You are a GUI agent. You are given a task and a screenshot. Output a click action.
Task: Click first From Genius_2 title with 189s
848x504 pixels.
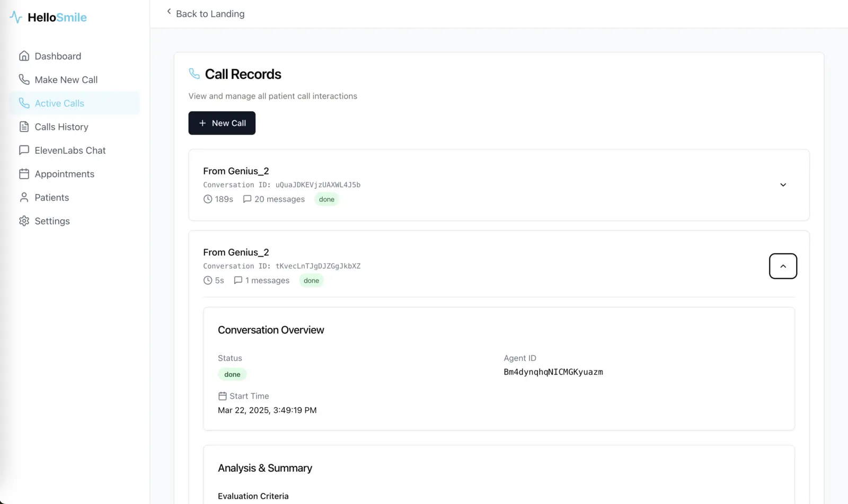(x=236, y=171)
